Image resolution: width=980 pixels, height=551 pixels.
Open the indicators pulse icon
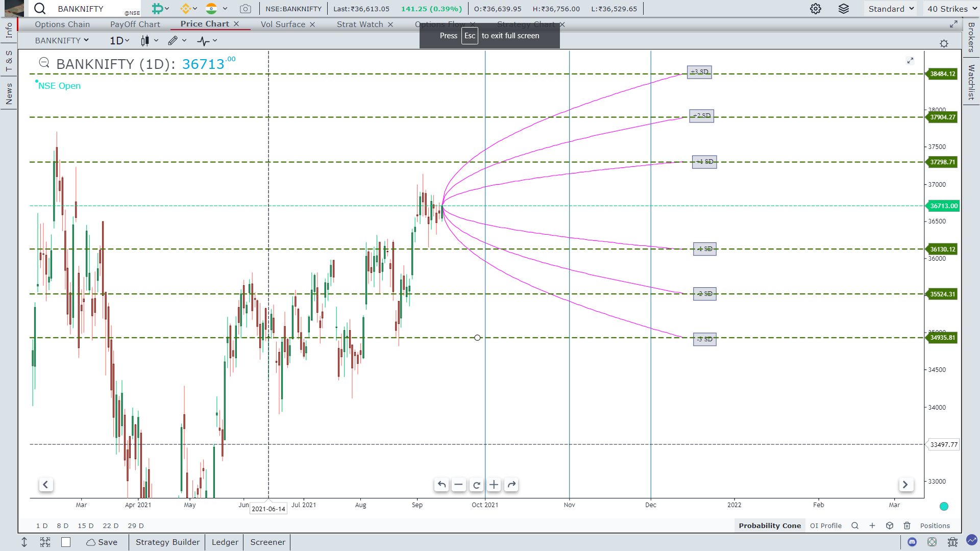tap(203, 41)
